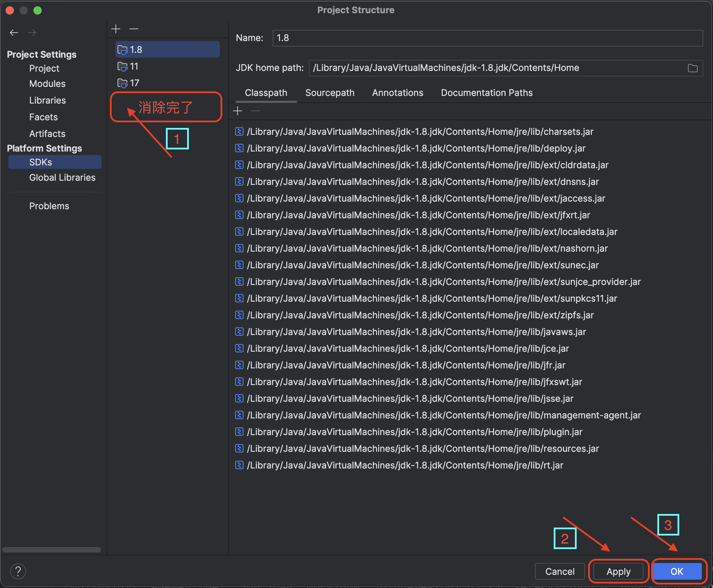Select the 11 SDK entry

[x=134, y=66]
